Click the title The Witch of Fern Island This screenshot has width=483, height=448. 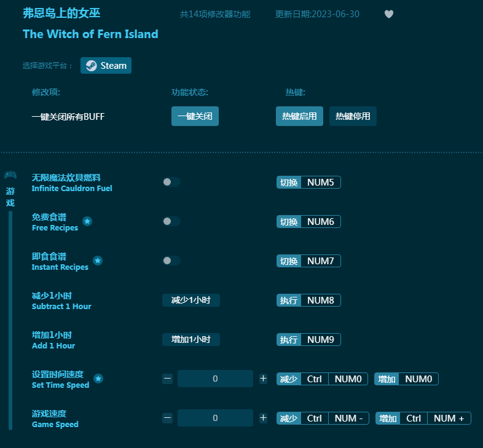[x=90, y=34]
